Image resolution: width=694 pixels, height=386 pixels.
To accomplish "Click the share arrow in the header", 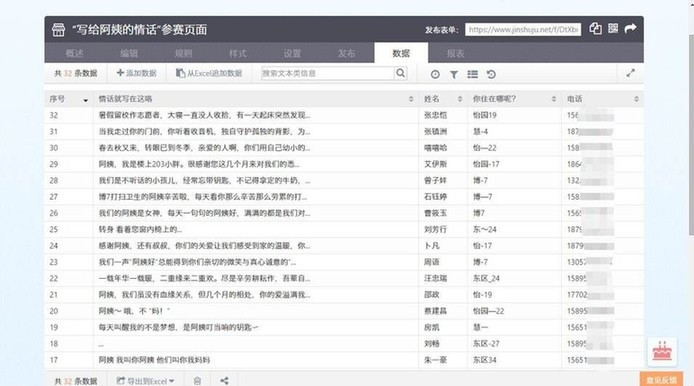I will pos(630,29).
